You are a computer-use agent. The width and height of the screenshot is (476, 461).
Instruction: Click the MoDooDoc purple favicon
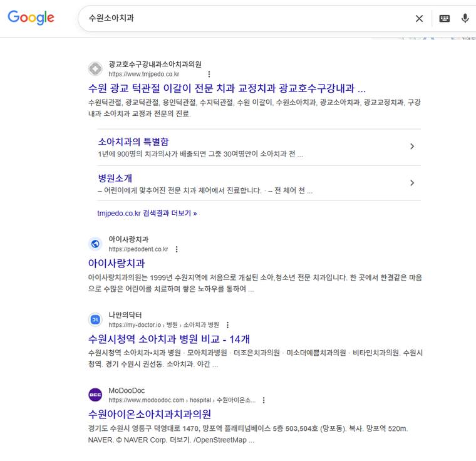tap(95, 395)
